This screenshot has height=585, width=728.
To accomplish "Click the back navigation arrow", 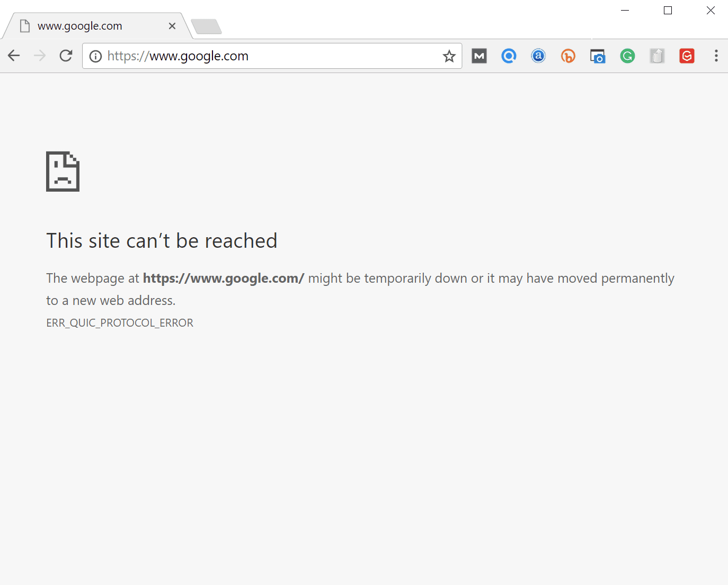I will (x=13, y=55).
